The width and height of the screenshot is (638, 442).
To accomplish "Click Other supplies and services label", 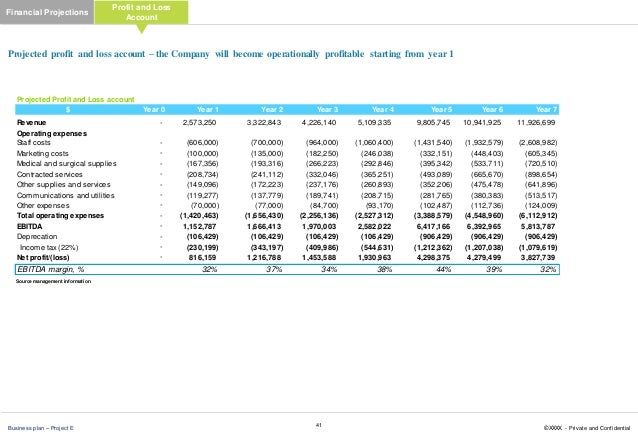I will (63, 184).
